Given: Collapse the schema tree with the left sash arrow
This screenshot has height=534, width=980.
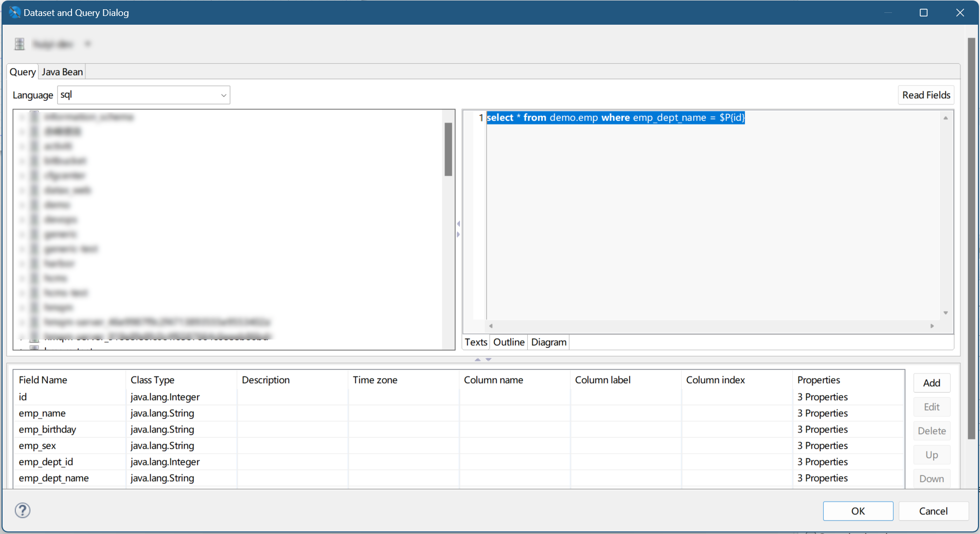Looking at the screenshot, I should (x=458, y=224).
